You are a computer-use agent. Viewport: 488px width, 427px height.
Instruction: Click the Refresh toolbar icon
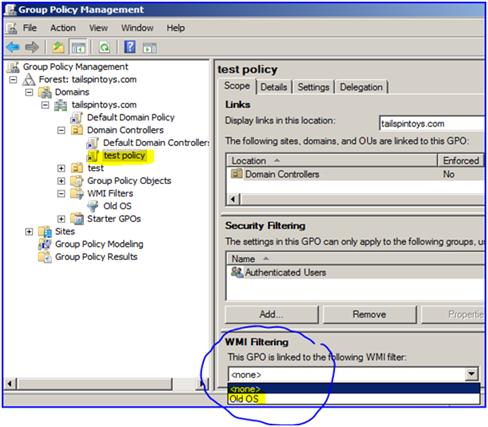tap(104, 47)
